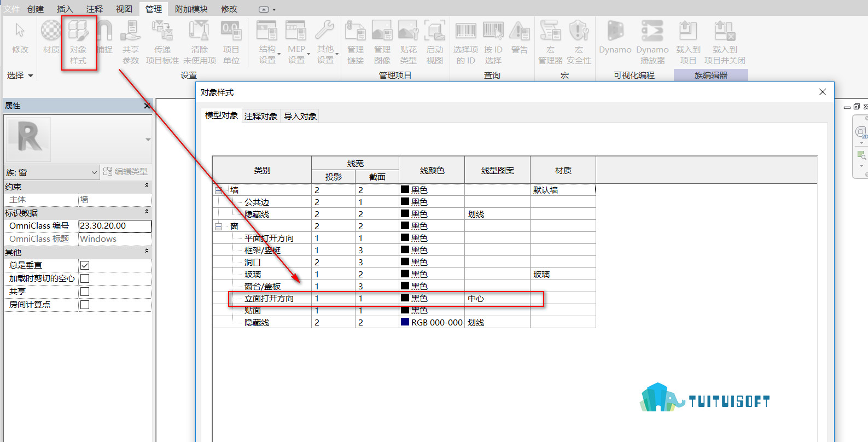Open 其他设置 (Additional Settings)

pos(326,43)
